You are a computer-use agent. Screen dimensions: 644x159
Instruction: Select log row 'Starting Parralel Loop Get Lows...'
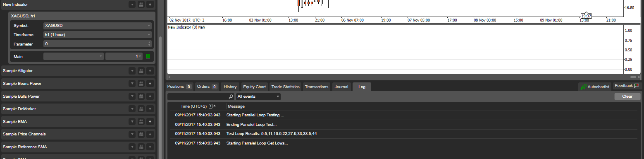coord(404,143)
